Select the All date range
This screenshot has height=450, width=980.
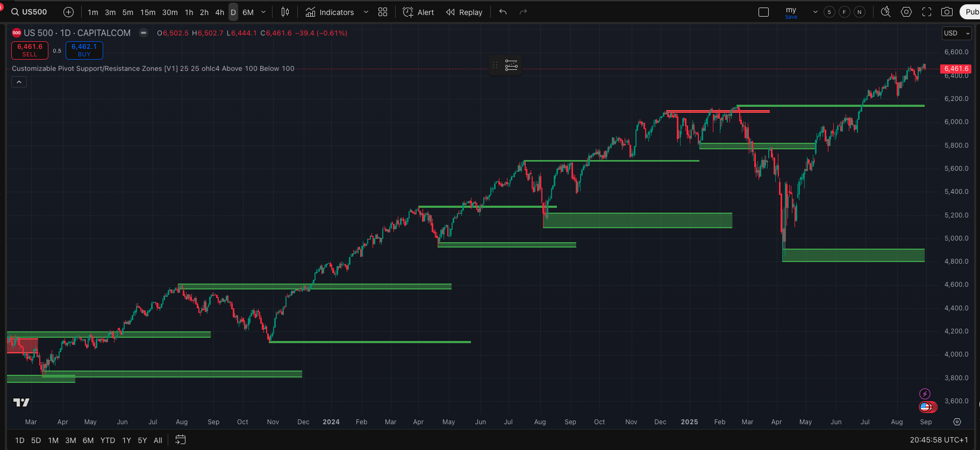click(x=158, y=440)
